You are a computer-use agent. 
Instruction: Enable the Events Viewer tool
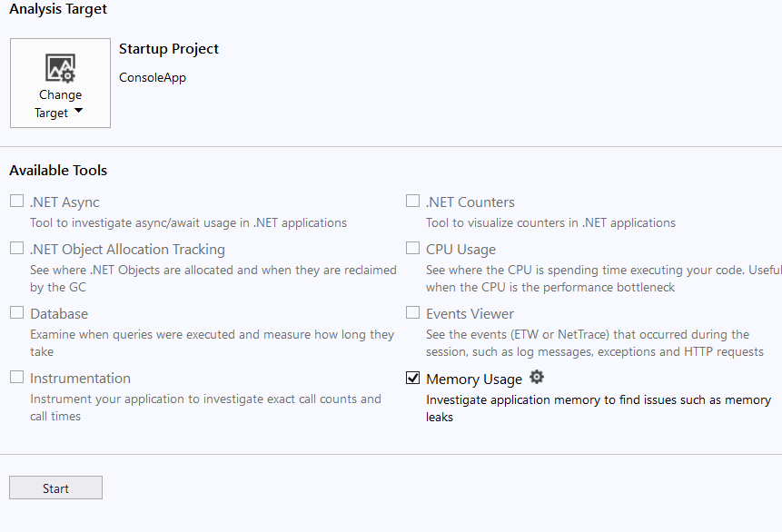(413, 311)
